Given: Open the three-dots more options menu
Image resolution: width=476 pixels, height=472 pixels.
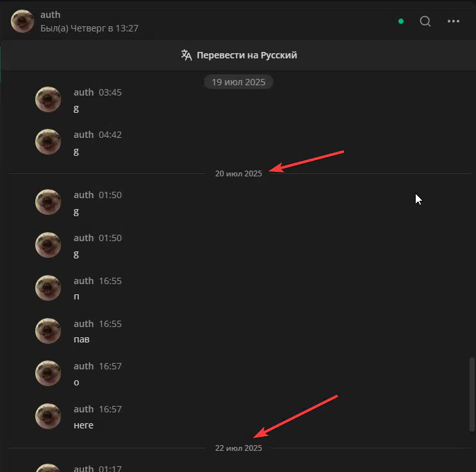Looking at the screenshot, I should tap(454, 21).
